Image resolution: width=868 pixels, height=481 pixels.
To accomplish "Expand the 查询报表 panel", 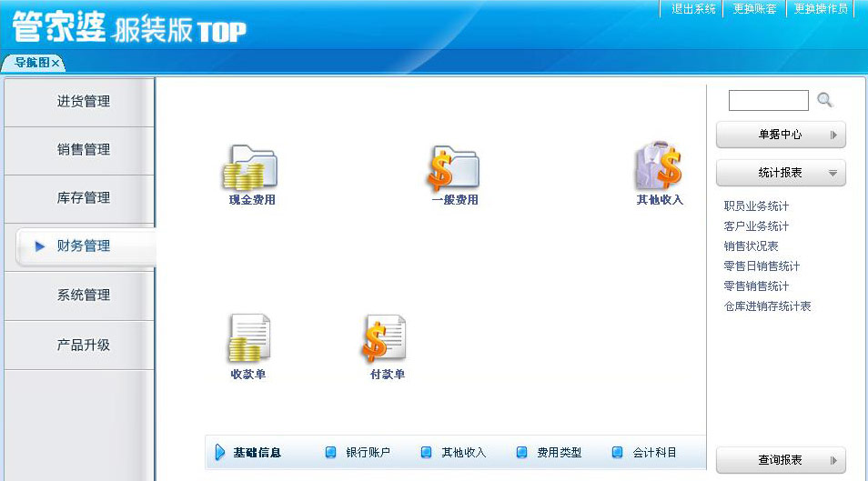I will click(781, 460).
